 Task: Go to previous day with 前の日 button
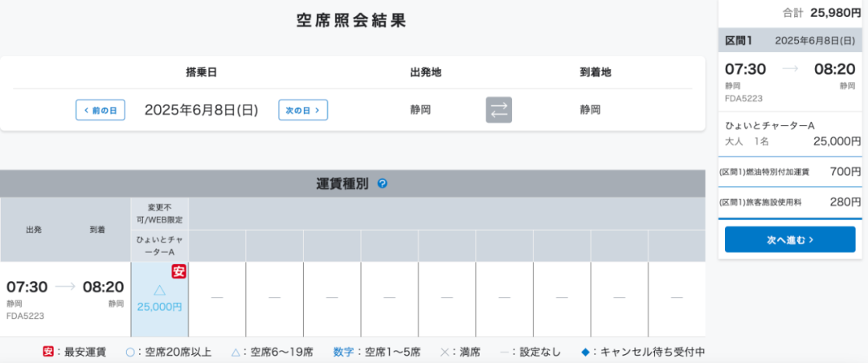click(x=100, y=110)
